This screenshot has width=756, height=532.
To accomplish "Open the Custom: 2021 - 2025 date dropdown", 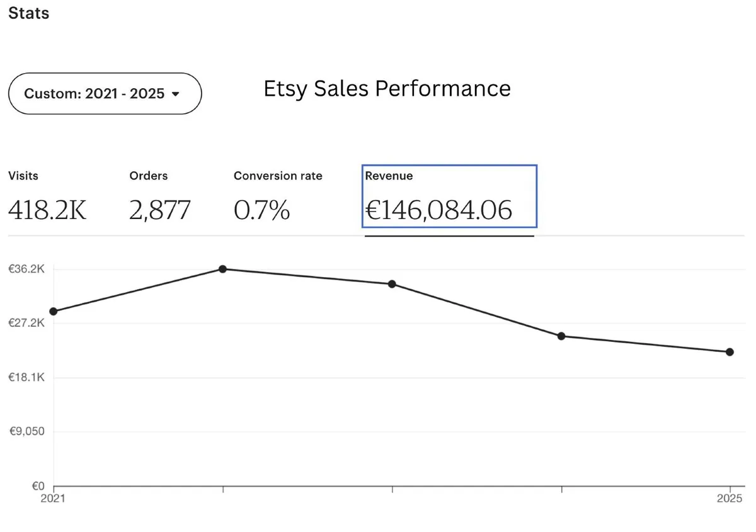I will pyautogui.click(x=105, y=94).
